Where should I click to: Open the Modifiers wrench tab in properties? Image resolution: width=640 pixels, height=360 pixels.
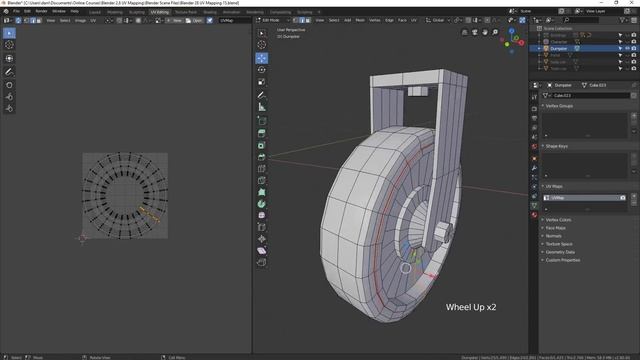point(534,168)
